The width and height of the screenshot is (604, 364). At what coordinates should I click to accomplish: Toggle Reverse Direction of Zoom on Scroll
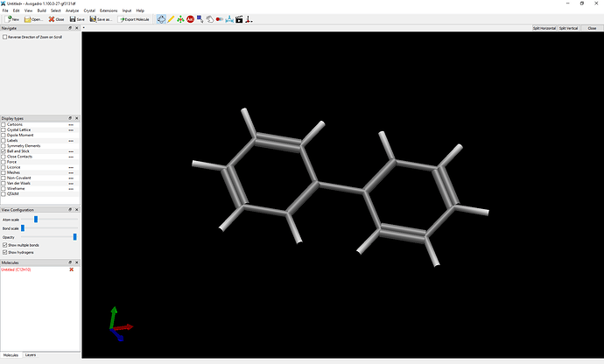(x=5, y=37)
